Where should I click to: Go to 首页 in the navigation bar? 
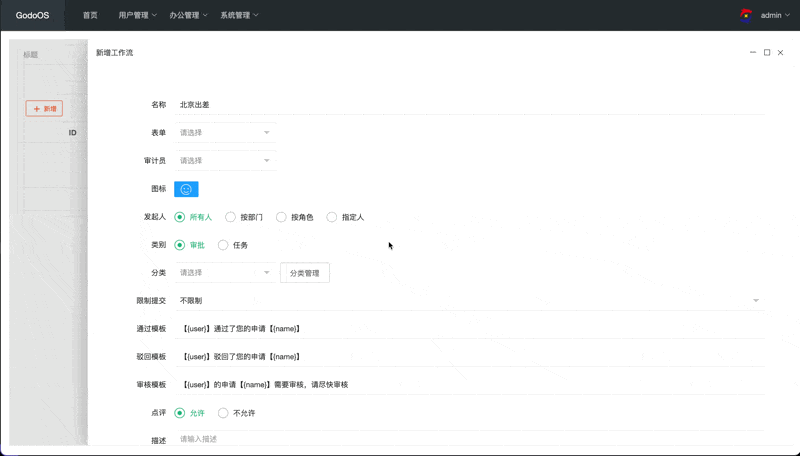coord(90,15)
